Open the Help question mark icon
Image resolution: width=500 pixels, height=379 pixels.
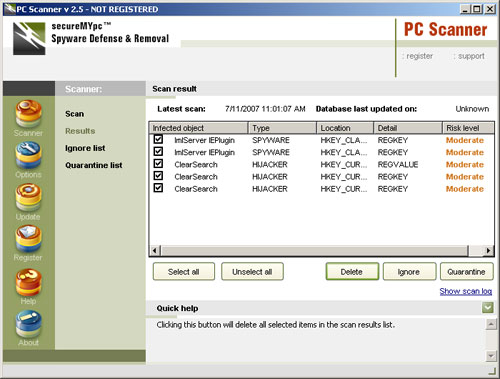click(28, 283)
